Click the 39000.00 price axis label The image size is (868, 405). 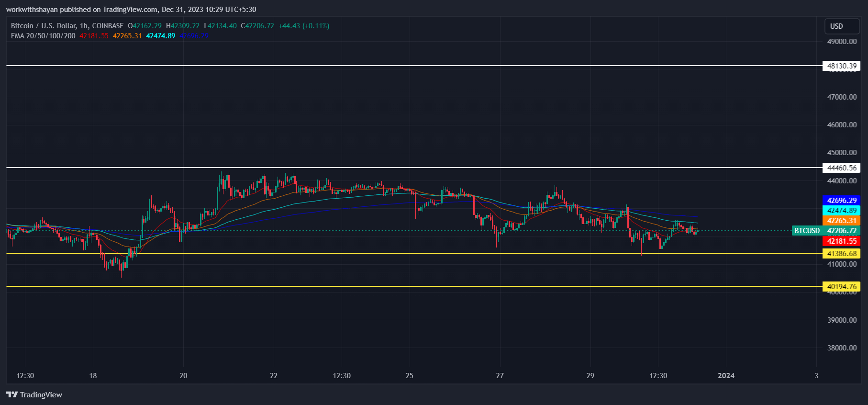pyautogui.click(x=842, y=320)
